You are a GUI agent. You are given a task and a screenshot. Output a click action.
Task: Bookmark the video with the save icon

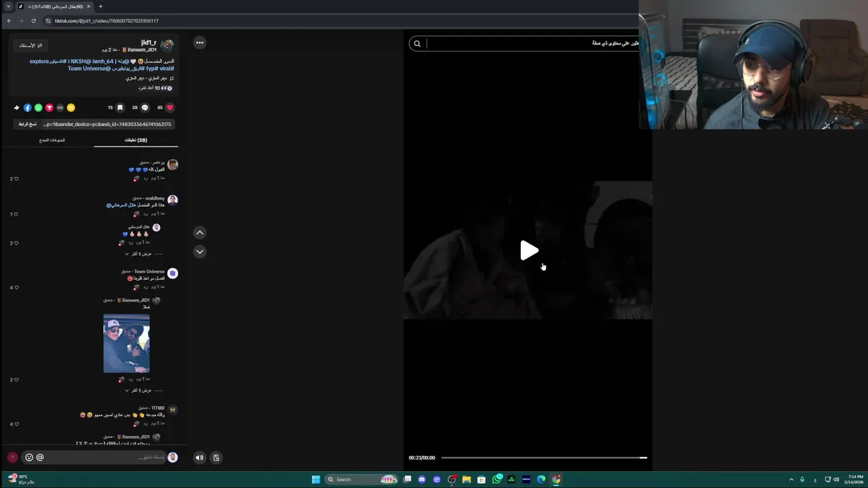[120, 108]
